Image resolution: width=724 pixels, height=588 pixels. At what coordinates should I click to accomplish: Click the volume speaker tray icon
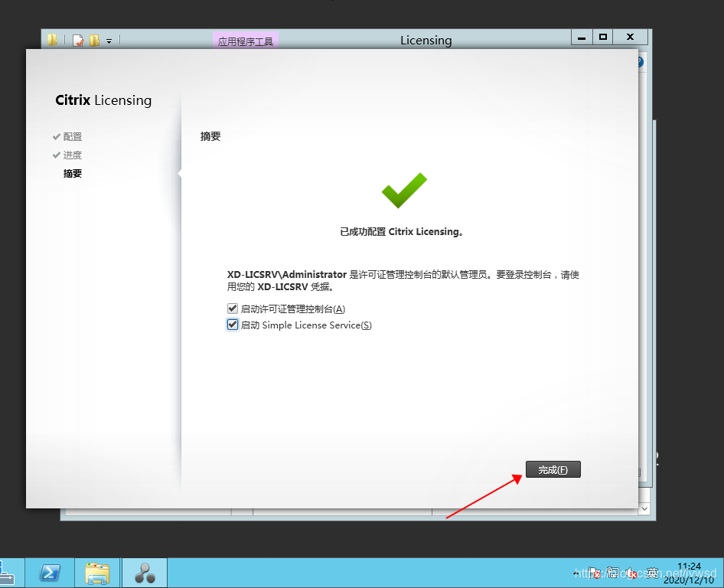(631, 572)
